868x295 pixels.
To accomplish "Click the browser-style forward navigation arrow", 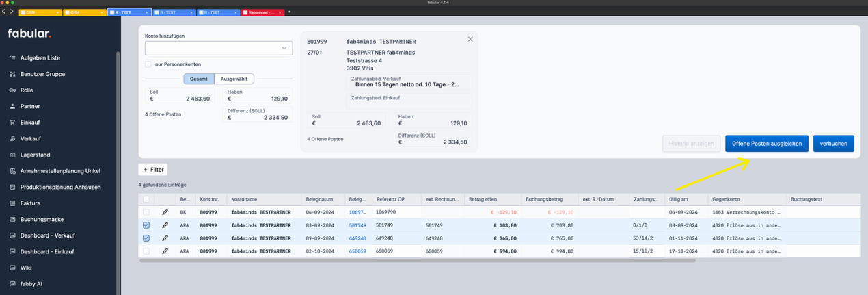I will click(12, 12).
